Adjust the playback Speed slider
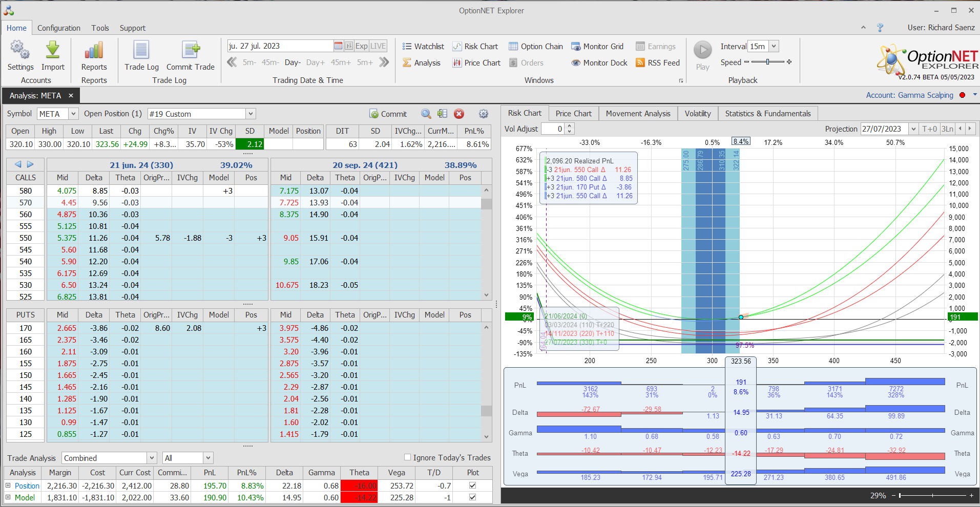 point(767,62)
